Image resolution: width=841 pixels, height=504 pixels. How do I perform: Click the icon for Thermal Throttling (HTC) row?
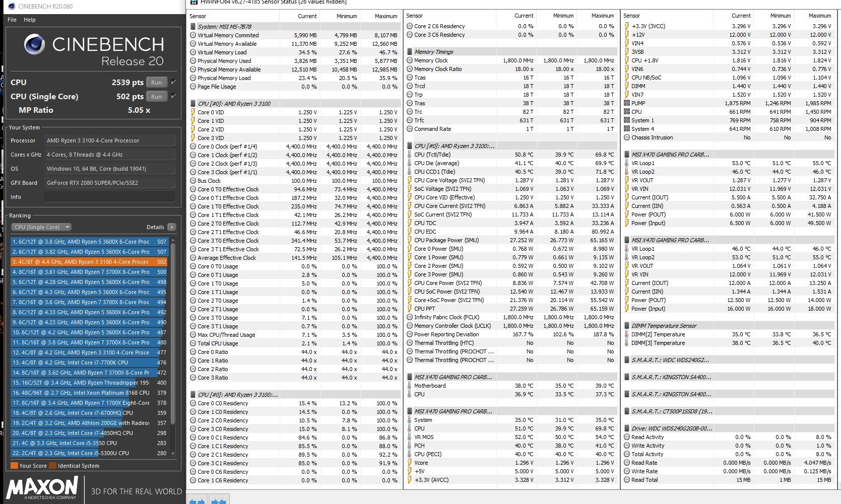[410, 343]
